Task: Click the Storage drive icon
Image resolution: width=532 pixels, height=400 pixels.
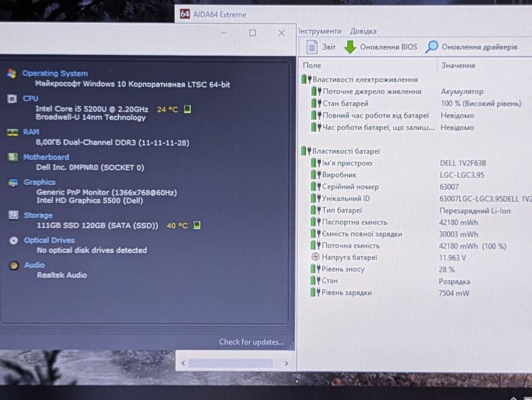Action: pyautogui.click(x=14, y=215)
